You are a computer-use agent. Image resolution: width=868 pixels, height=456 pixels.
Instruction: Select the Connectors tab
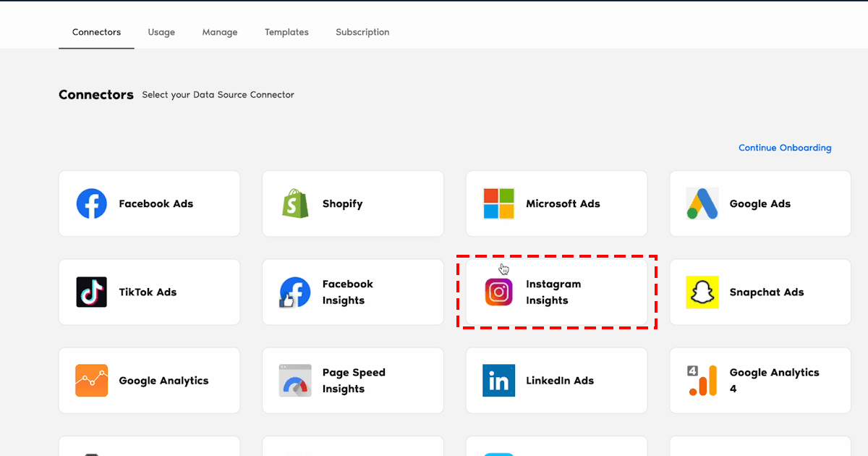96,33
